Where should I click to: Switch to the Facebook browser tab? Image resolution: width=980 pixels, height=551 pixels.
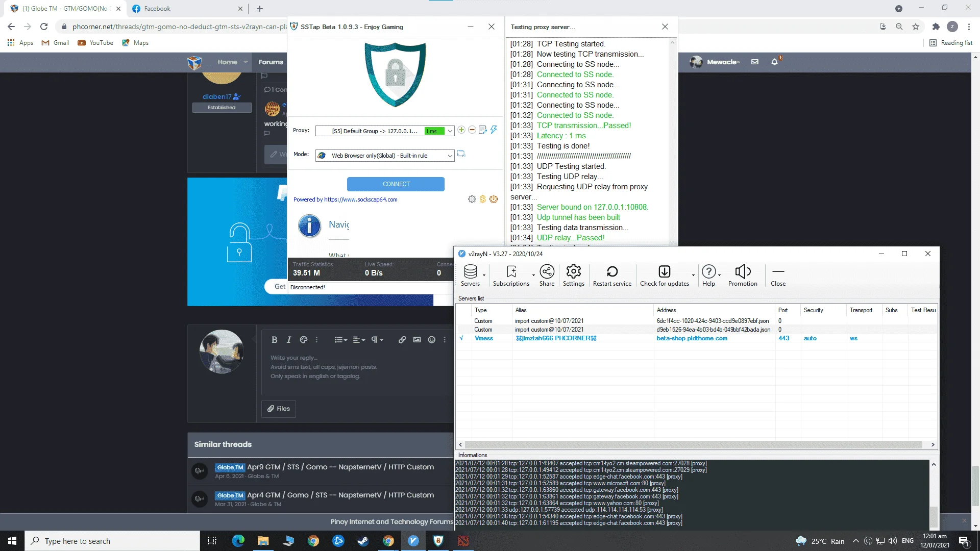[187, 9]
